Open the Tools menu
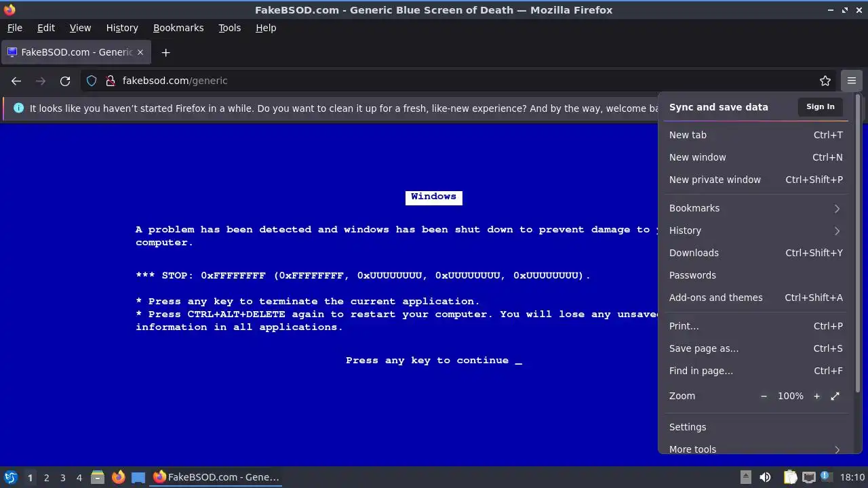 click(229, 28)
